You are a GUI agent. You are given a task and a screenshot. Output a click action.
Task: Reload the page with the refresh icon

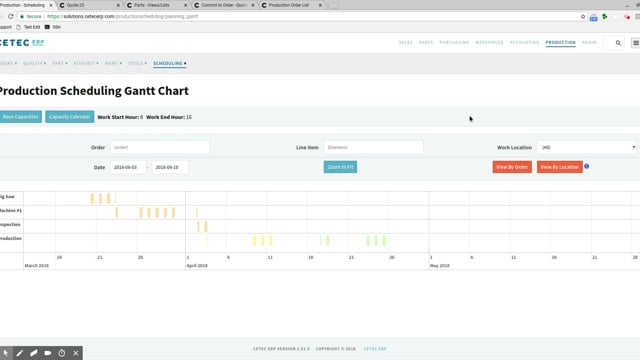coord(11,16)
